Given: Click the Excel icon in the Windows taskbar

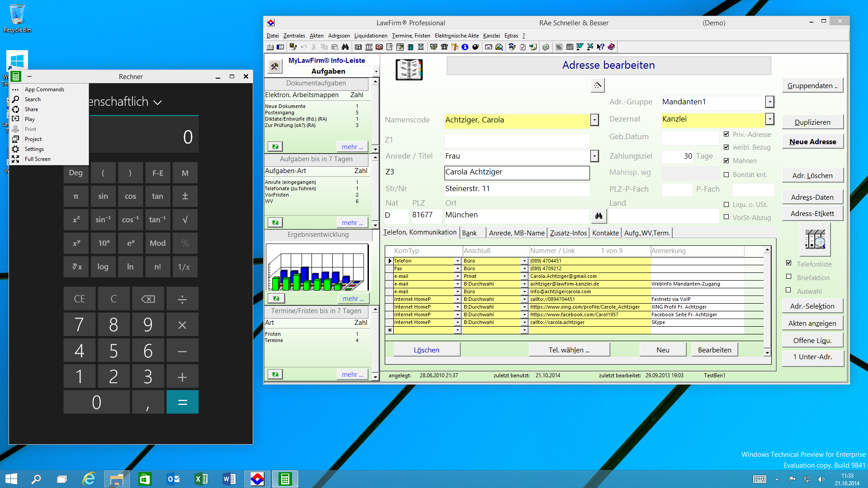Looking at the screenshot, I should coord(201,479).
